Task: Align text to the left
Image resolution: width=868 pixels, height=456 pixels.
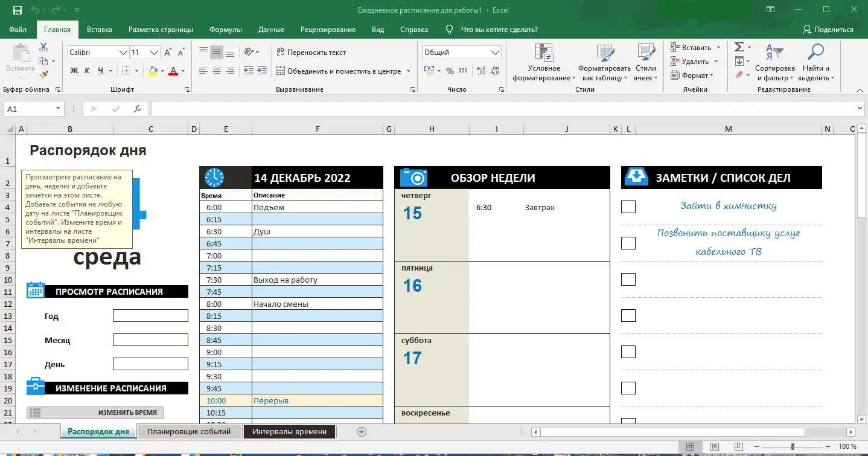Action: pos(203,71)
